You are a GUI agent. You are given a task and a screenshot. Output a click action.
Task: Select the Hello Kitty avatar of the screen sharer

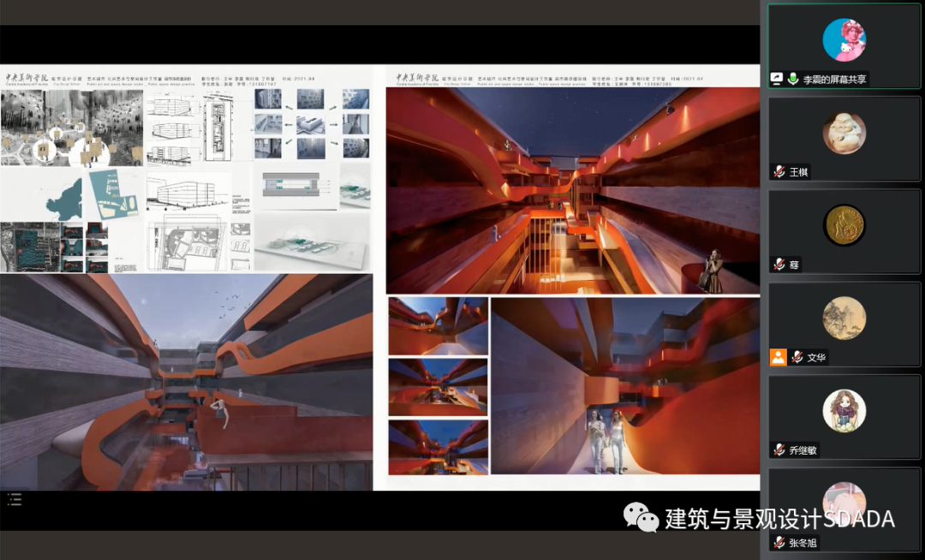click(844, 40)
